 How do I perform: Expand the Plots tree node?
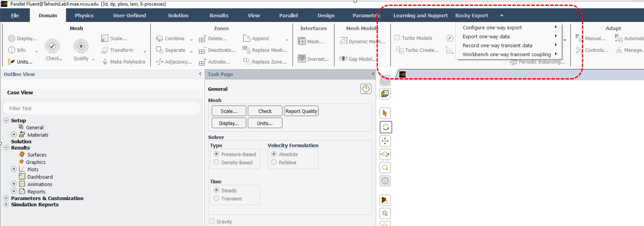[x=14, y=169]
